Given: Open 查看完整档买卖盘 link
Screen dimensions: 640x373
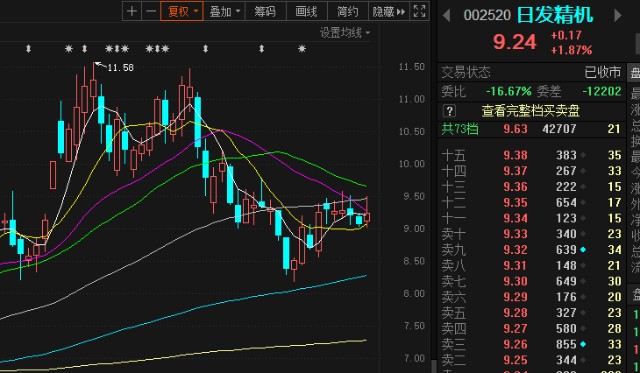Looking at the screenshot, I should pos(531,111).
